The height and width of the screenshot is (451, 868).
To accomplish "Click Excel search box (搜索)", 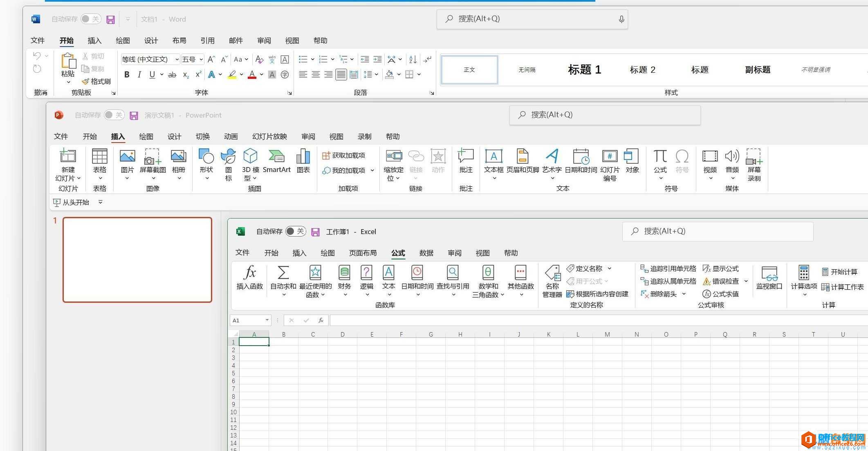I will pyautogui.click(x=718, y=232).
